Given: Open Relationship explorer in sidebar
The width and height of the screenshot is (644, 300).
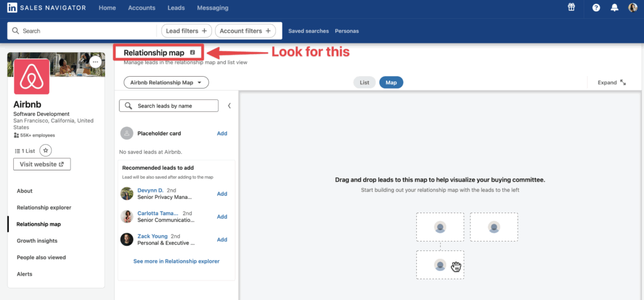Looking at the screenshot, I should pyautogui.click(x=44, y=208).
